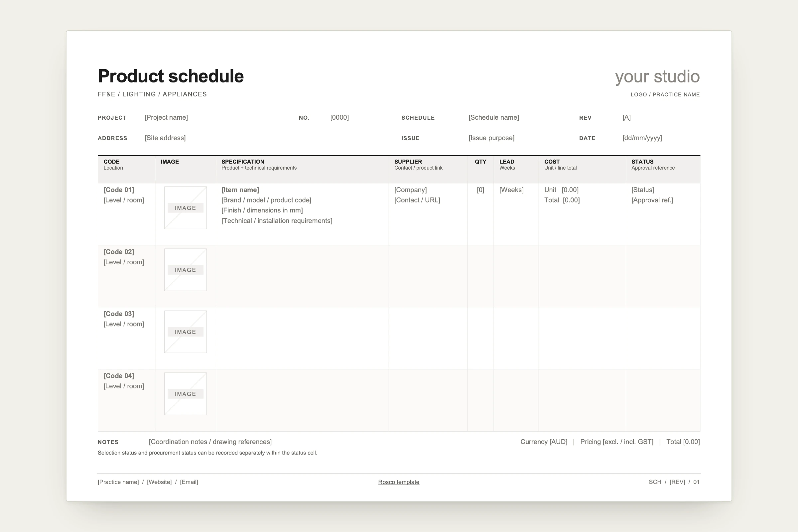Click the [Website] footer placeholder
Viewport: 798px width, 532px height.
[159, 482]
